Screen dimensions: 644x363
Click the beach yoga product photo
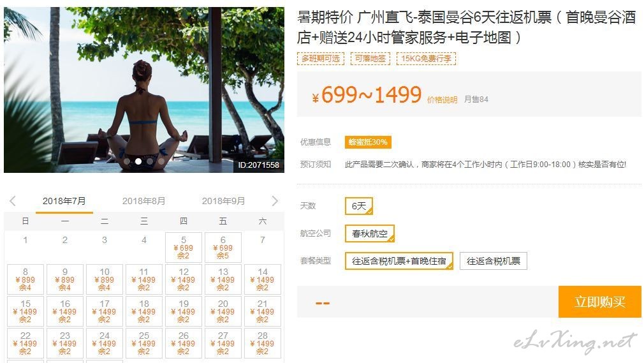(144, 89)
